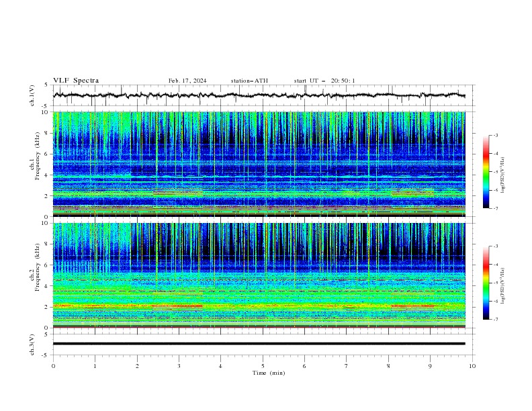
Task: Click the time axis tick "5"
Action: (x=263, y=366)
